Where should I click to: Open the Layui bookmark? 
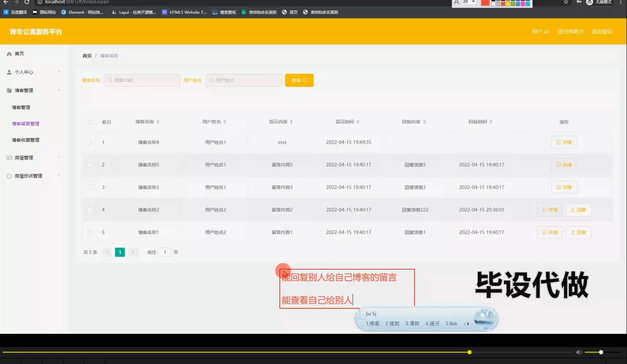pos(134,12)
